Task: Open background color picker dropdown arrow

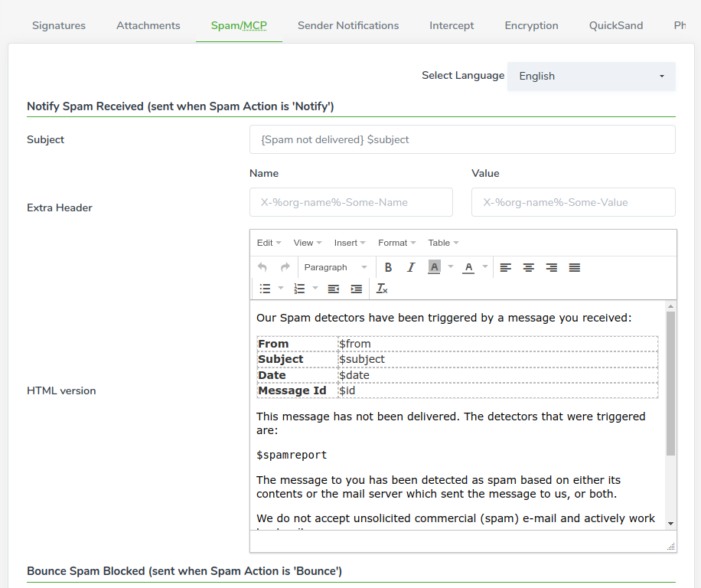Action: pos(451,267)
